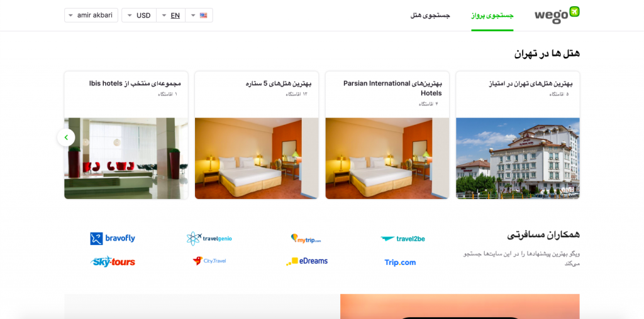Open the EN language dropdown
The width and height of the screenshot is (644, 319).
click(171, 15)
